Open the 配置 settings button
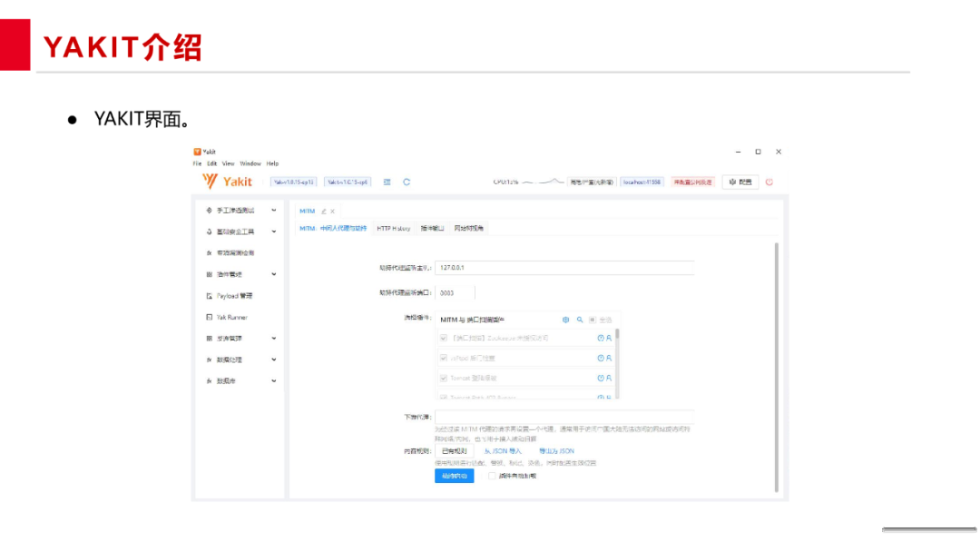This screenshot has width=980, height=552. [740, 182]
